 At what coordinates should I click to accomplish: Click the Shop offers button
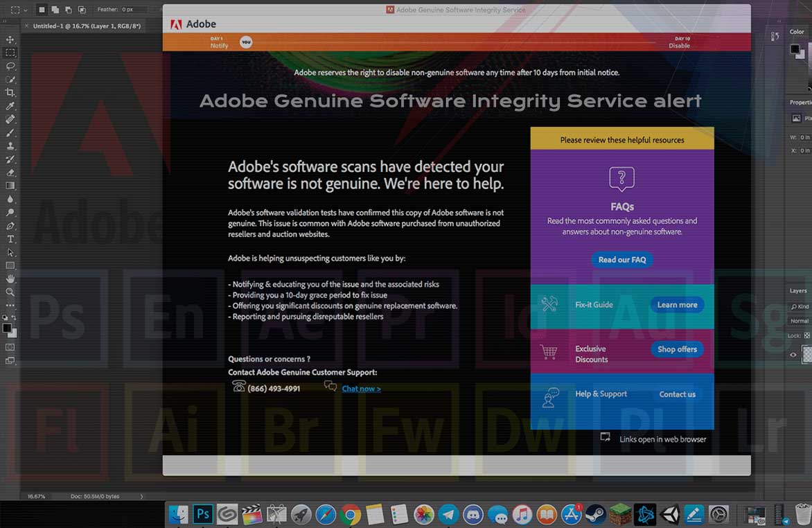677,349
